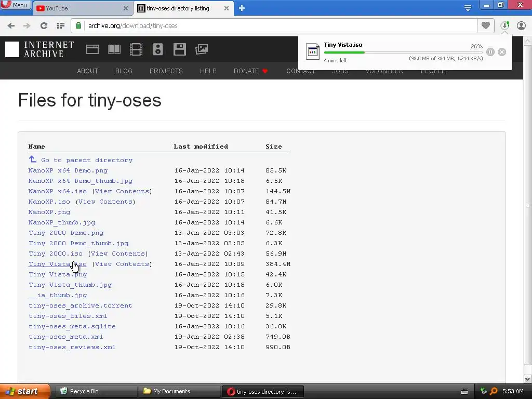Open the HELP menu link
The width and height of the screenshot is (532, 399).
(x=208, y=71)
